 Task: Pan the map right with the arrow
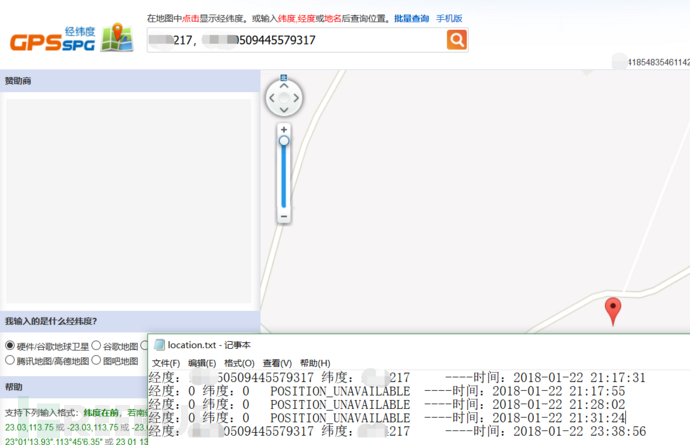tap(296, 98)
